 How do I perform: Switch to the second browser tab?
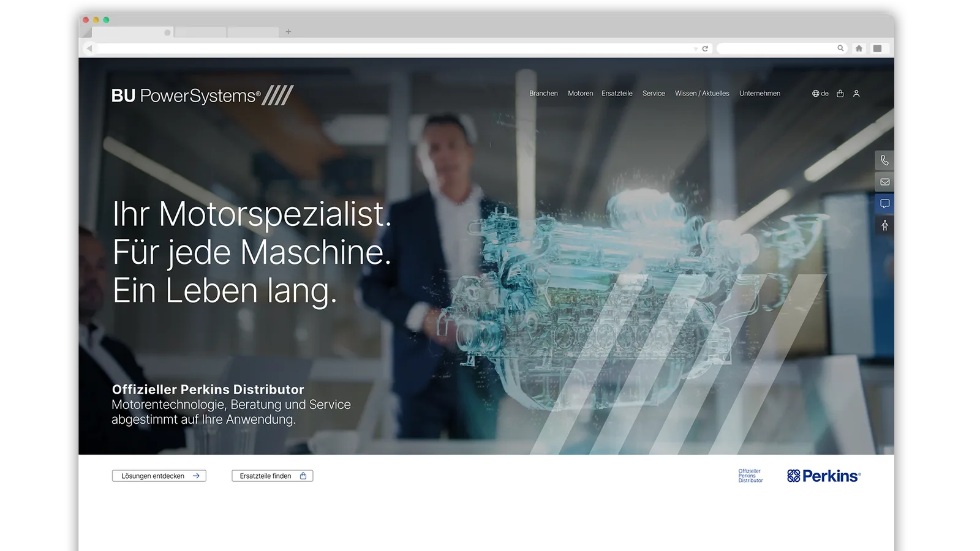coord(201,32)
